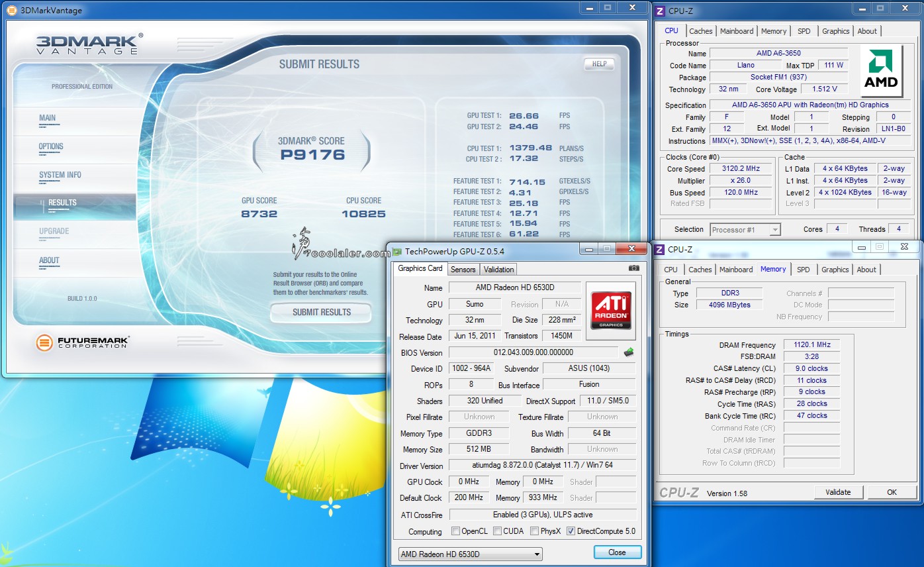The width and height of the screenshot is (924, 567).
Task: Open the Memory tab in top CPU-Z window
Action: pyautogui.click(x=774, y=31)
